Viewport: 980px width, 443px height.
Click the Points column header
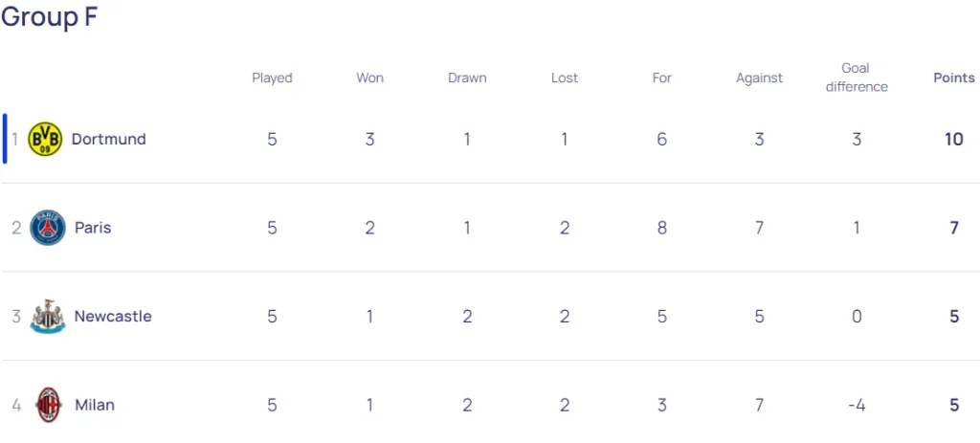954,78
